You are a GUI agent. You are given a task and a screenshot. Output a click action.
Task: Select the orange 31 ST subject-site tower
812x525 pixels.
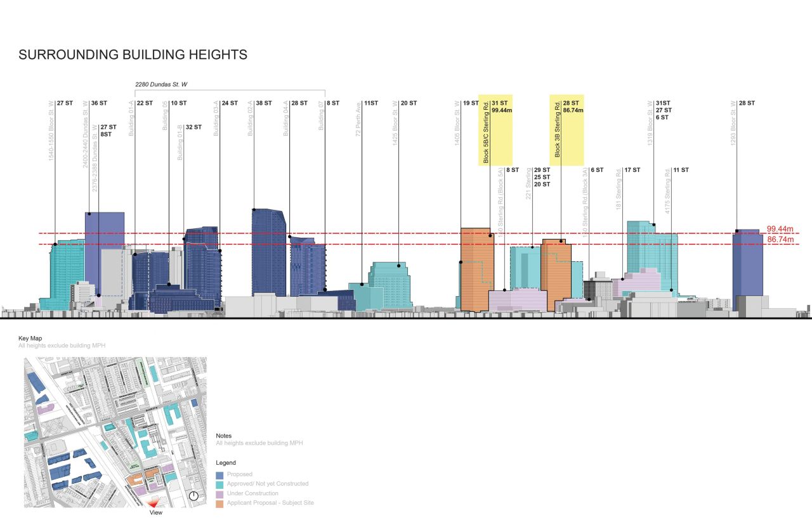click(x=476, y=266)
